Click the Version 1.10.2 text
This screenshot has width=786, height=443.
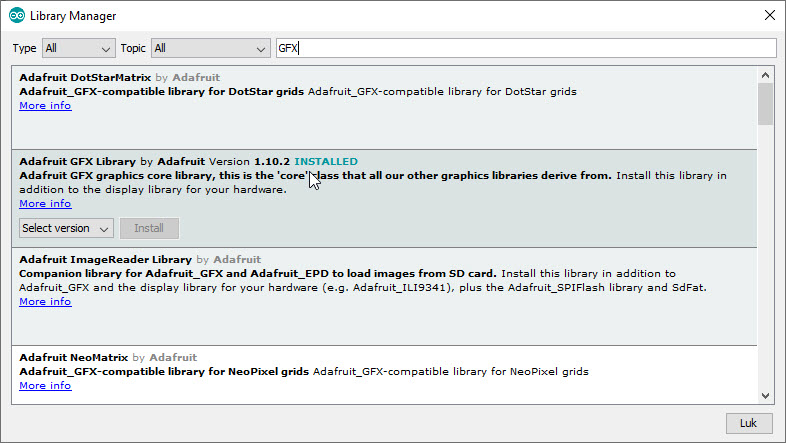[249, 161]
